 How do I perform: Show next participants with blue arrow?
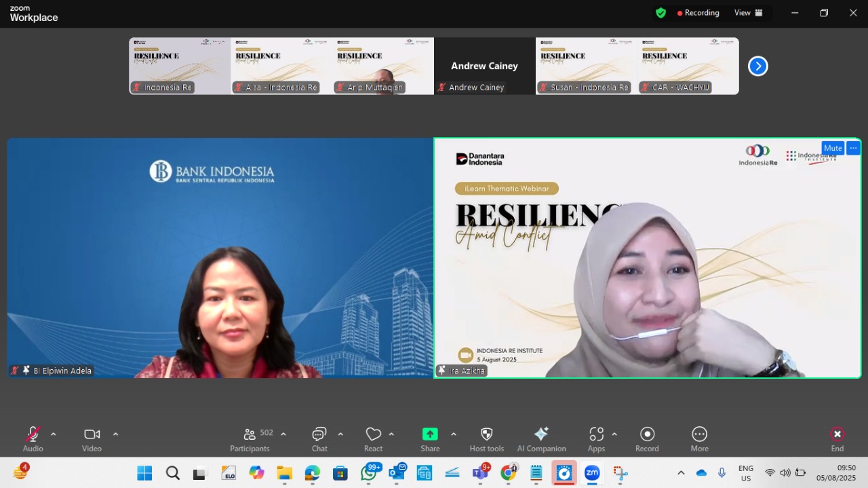click(x=757, y=66)
